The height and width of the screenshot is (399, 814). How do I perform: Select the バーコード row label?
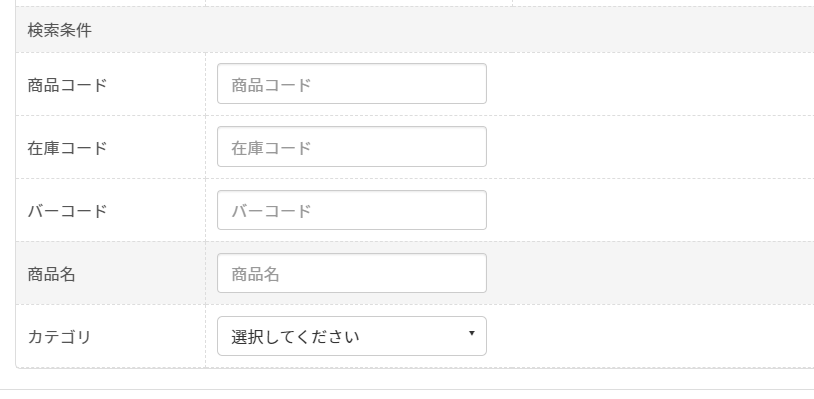(x=67, y=211)
